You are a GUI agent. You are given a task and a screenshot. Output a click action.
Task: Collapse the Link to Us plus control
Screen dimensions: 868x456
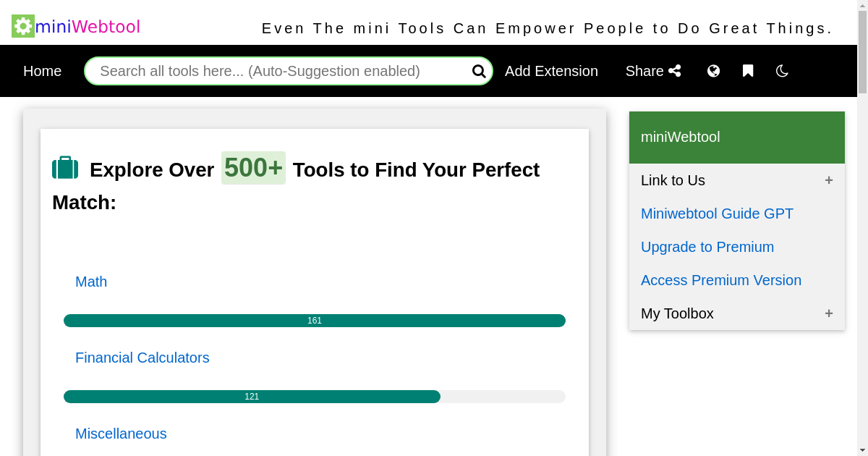[829, 180]
